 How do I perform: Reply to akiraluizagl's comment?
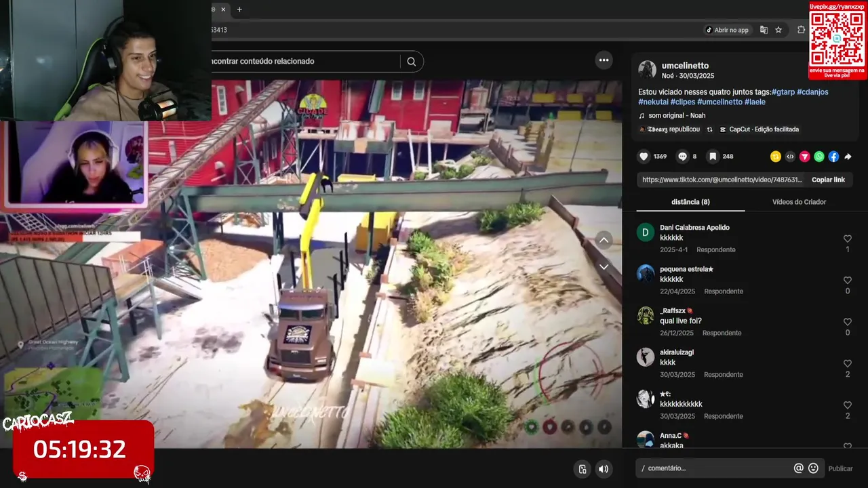pos(724,375)
